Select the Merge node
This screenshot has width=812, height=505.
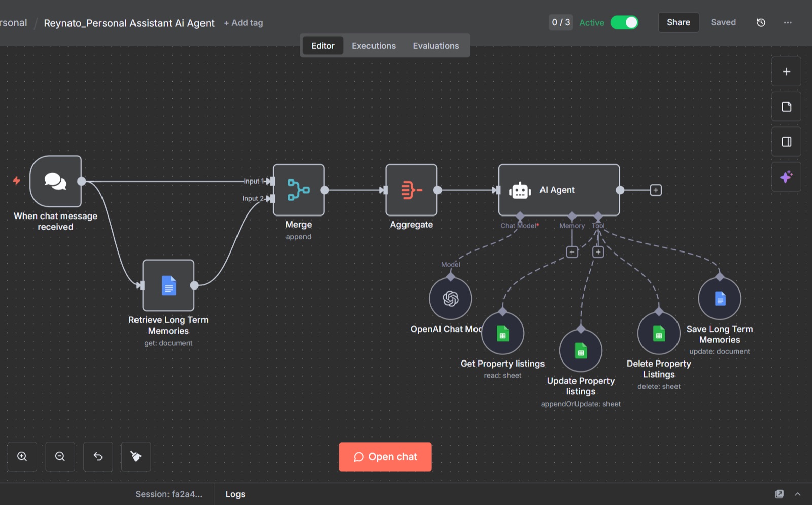coord(298,190)
